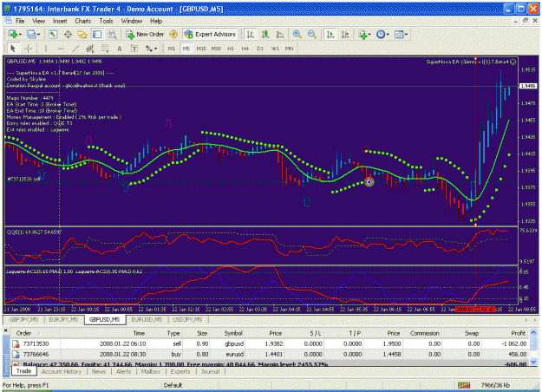
Task: Select the trendline drawing tool
Action: tap(75, 49)
